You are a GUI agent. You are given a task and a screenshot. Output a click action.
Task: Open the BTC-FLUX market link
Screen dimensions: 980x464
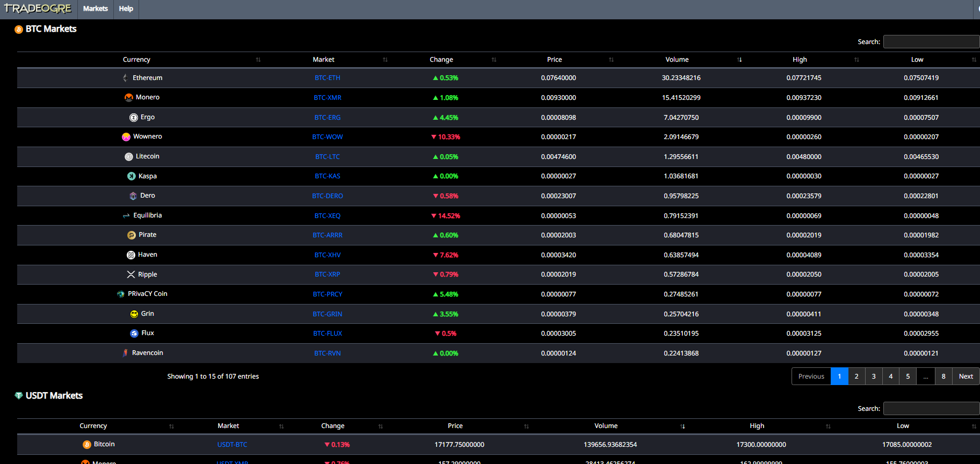pos(328,334)
